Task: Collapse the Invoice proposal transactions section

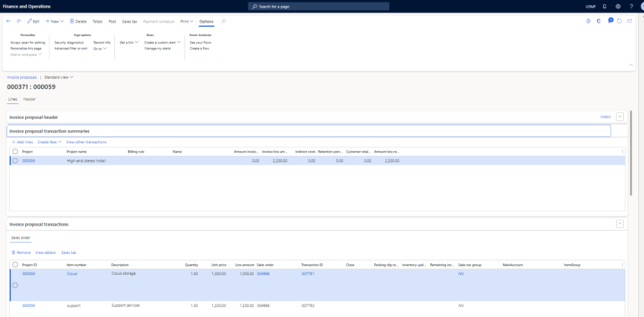Action: [x=620, y=224]
